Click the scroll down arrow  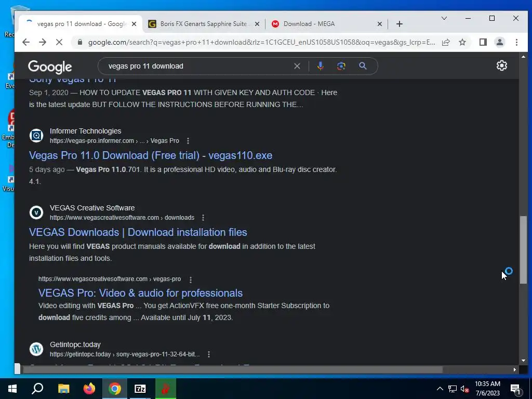pyautogui.click(x=523, y=361)
